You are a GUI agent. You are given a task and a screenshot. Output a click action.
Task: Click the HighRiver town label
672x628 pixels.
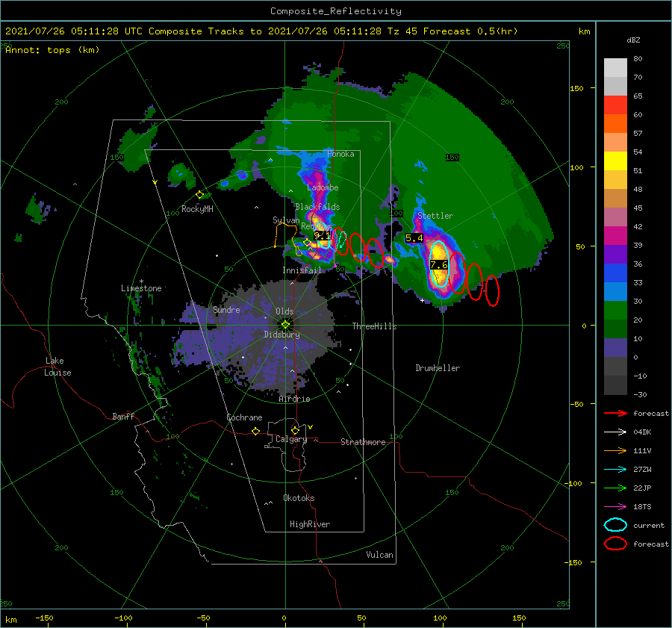tap(310, 524)
